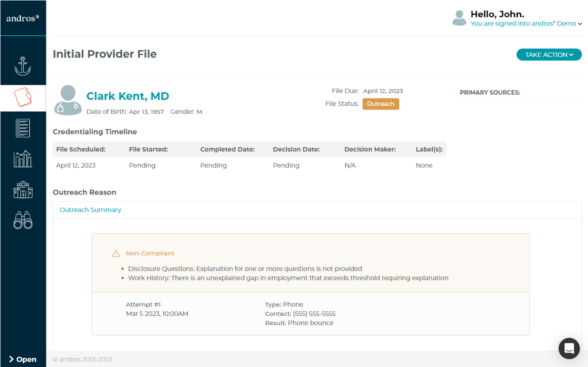Click the Outreach file status badge

click(x=381, y=104)
